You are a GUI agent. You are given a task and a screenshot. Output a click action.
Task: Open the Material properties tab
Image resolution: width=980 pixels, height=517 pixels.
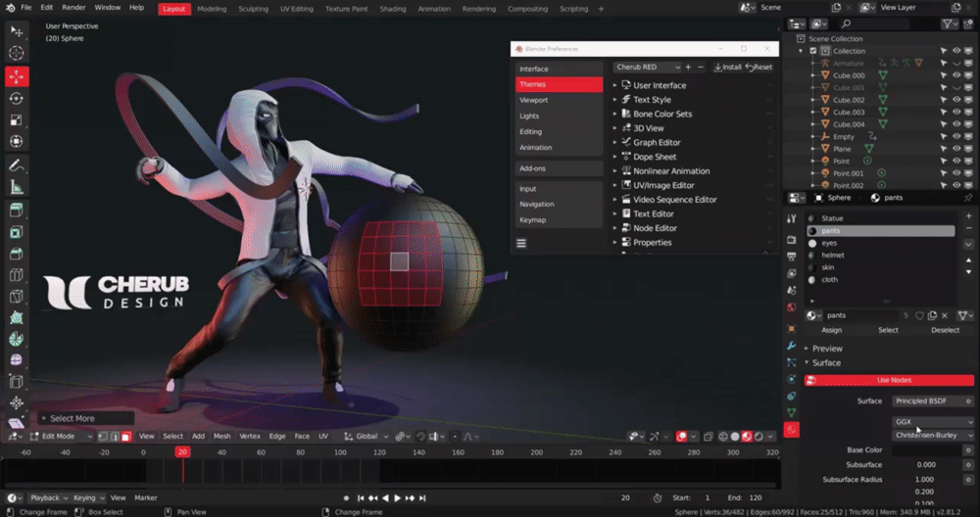(791, 430)
